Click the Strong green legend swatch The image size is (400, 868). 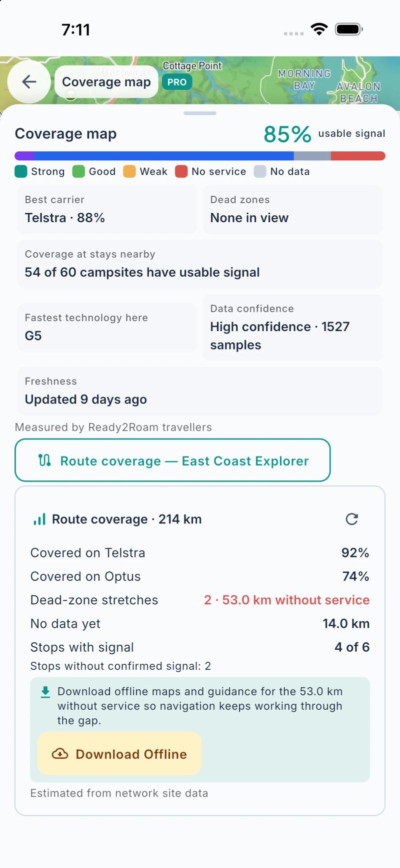click(21, 171)
